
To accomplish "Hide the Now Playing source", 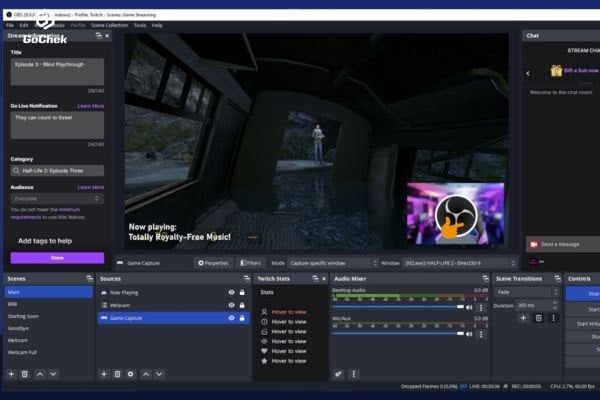I will [x=231, y=292].
